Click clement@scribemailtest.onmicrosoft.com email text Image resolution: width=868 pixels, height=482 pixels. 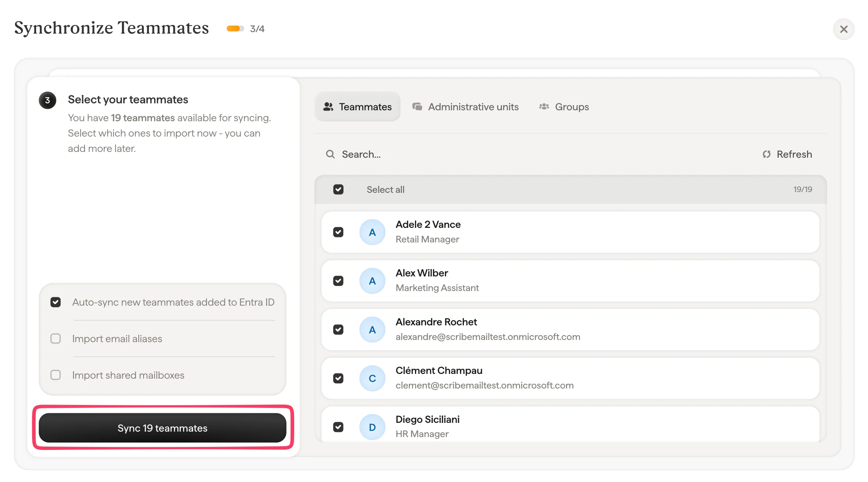tap(484, 385)
